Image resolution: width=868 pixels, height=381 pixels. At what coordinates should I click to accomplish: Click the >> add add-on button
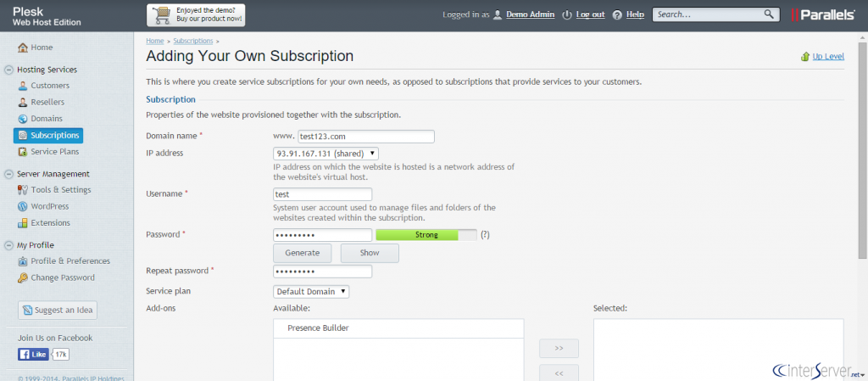pyautogui.click(x=559, y=348)
